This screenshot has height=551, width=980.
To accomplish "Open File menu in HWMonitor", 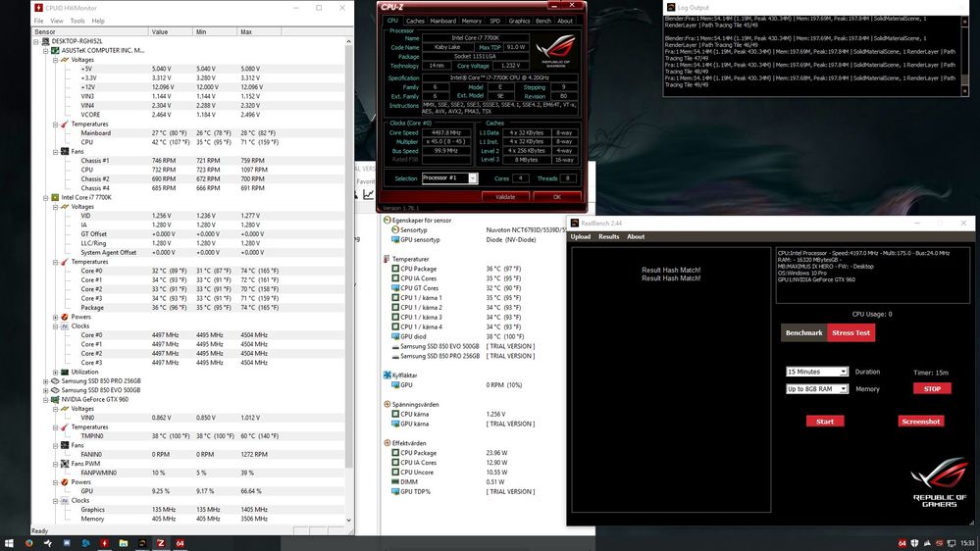I will click(39, 21).
